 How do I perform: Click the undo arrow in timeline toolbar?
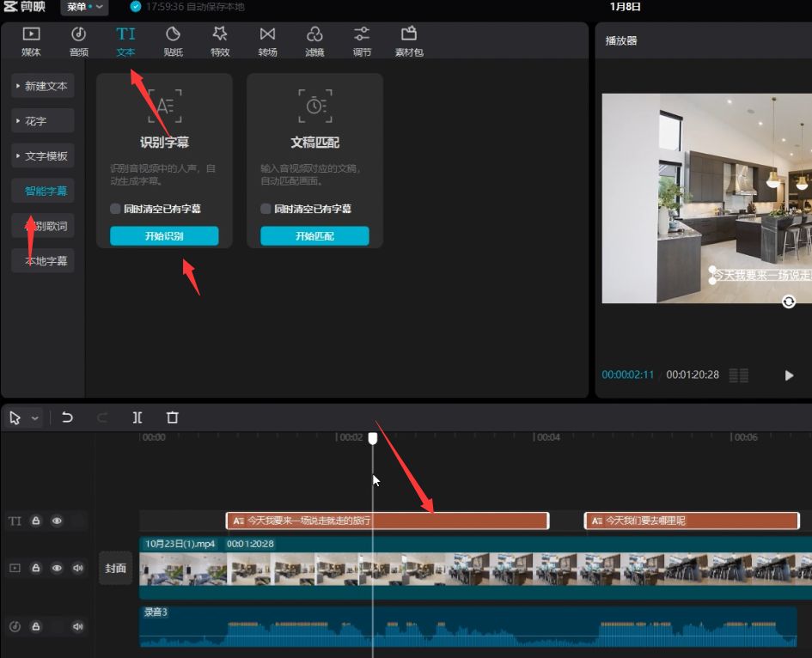click(x=67, y=417)
